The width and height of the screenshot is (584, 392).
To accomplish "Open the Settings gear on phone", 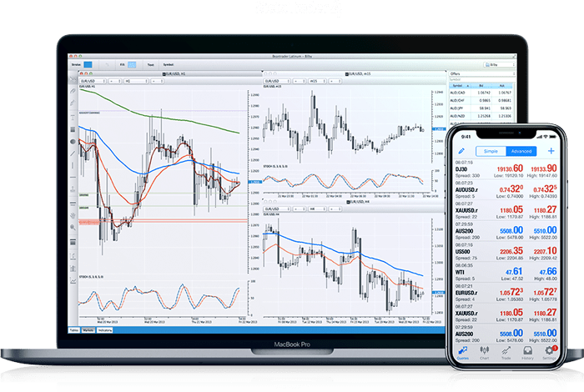I will pyautogui.click(x=548, y=354).
